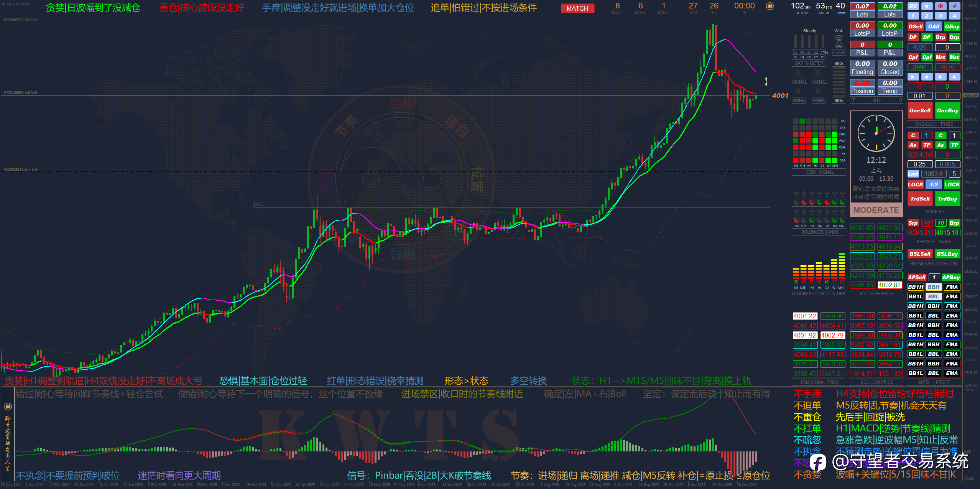Click the MODERATE status bar
980x489 pixels.
coord(876,210)
